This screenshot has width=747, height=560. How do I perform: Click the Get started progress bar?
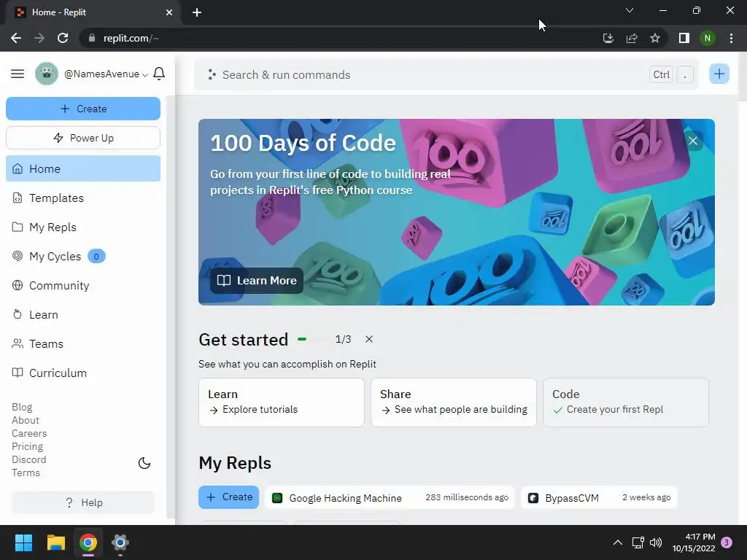pyautogui.click(x=312, y=339)
